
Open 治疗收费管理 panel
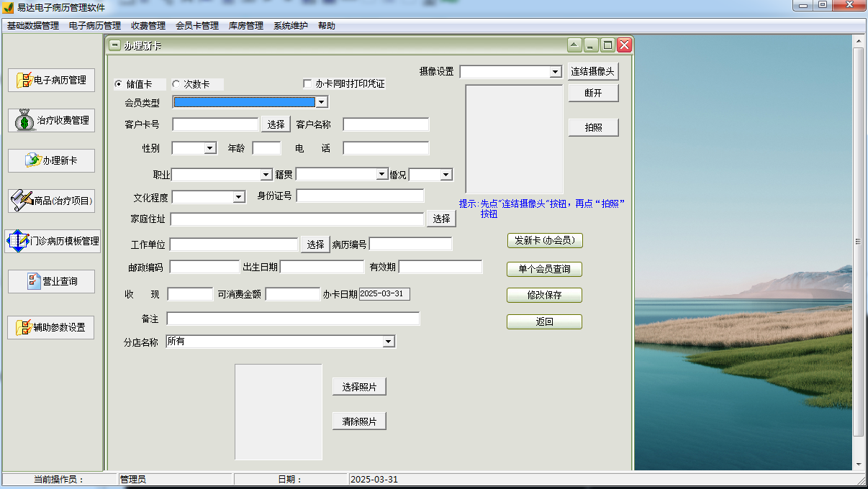[51, 120]
